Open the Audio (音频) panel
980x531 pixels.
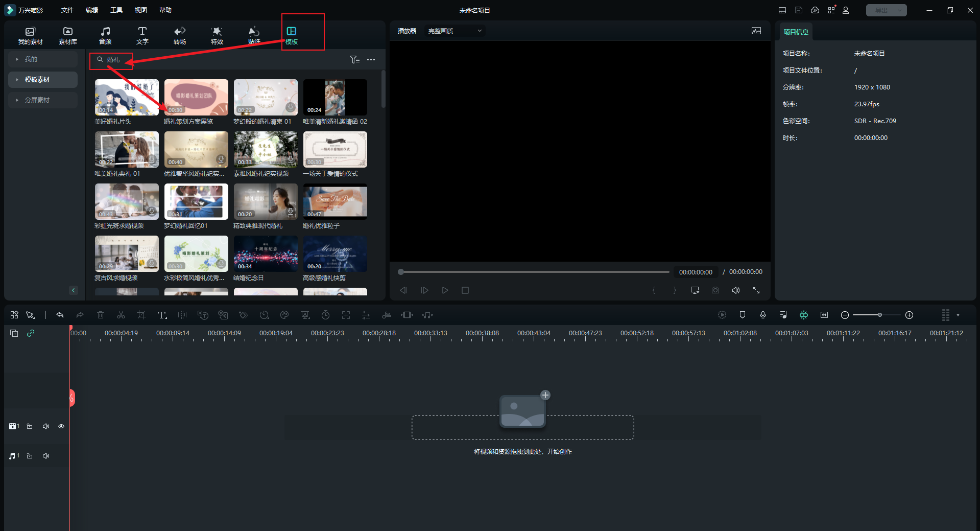(x=105, y=35)
